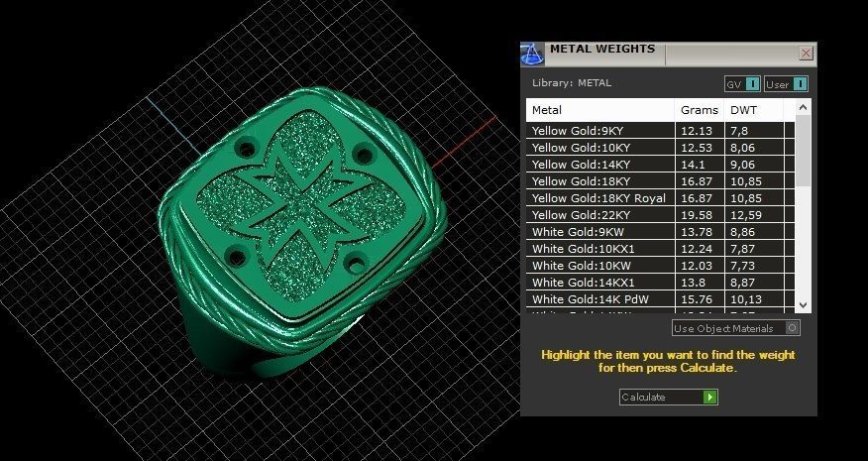Click the 8,86 DWT value

coord(742,232)
